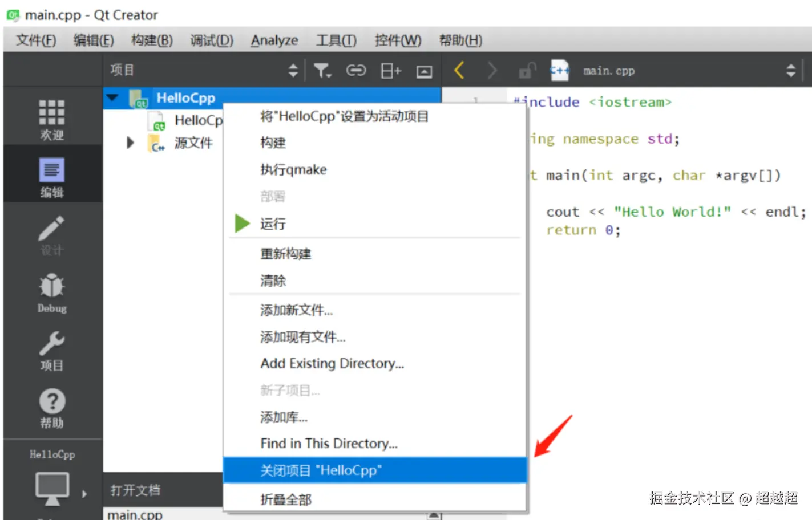Viewport: 812px width, 520px height.
Task: Open the 控件(W) menu
Action: point(398,40)
